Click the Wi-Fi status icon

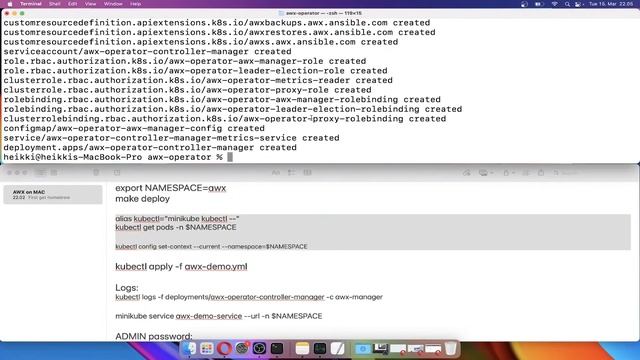coord(554,4)
